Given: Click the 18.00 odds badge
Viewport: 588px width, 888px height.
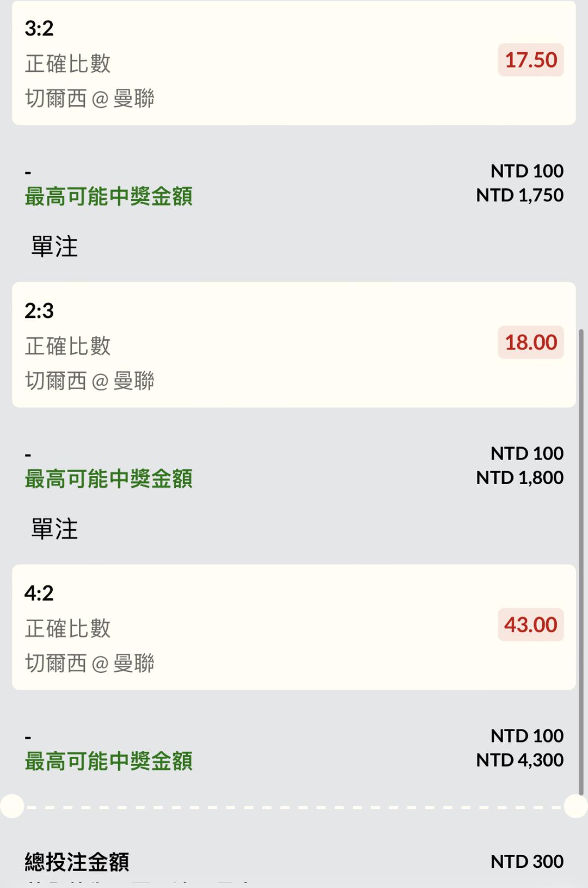Looking at the screenshot, I should 530,342.
